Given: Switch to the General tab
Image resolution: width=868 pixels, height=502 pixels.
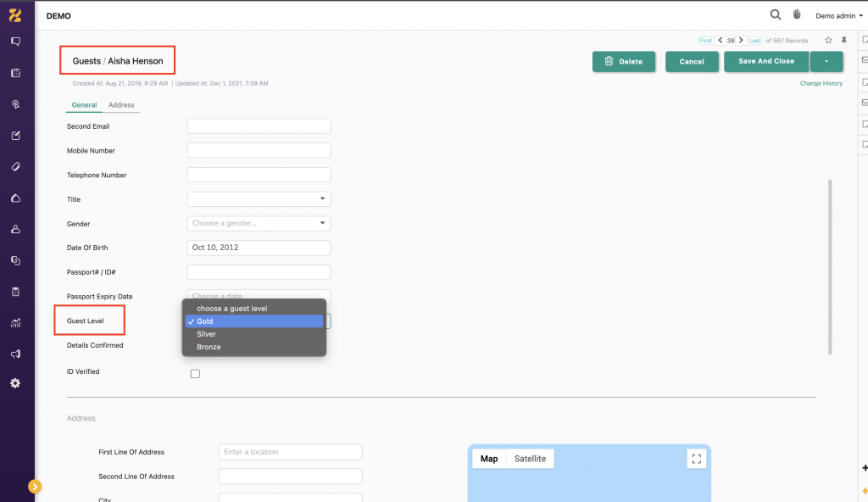Looking at the screenshot, I should (x=84, y=104).
